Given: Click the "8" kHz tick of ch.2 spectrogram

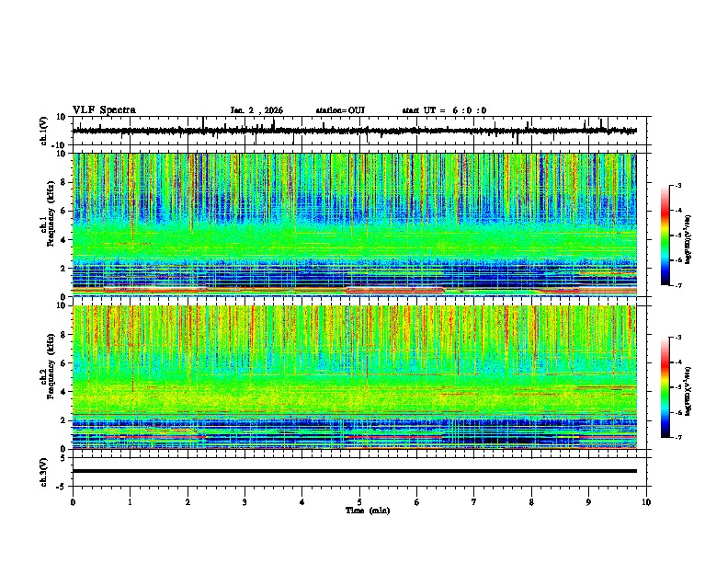Looking at the screenshot, I should coord(63,335).
